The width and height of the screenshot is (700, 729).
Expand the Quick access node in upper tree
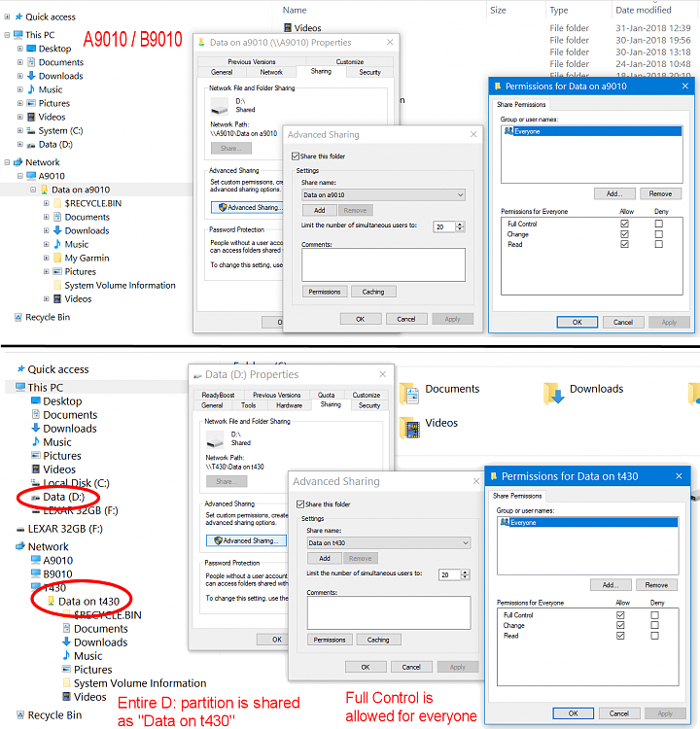pyautogui.click(x=7, y=17)
